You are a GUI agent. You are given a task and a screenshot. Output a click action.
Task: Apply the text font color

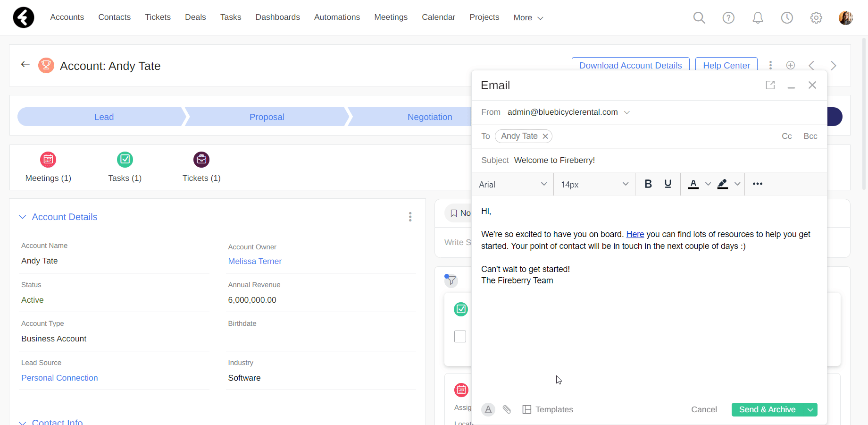point(693,184)
